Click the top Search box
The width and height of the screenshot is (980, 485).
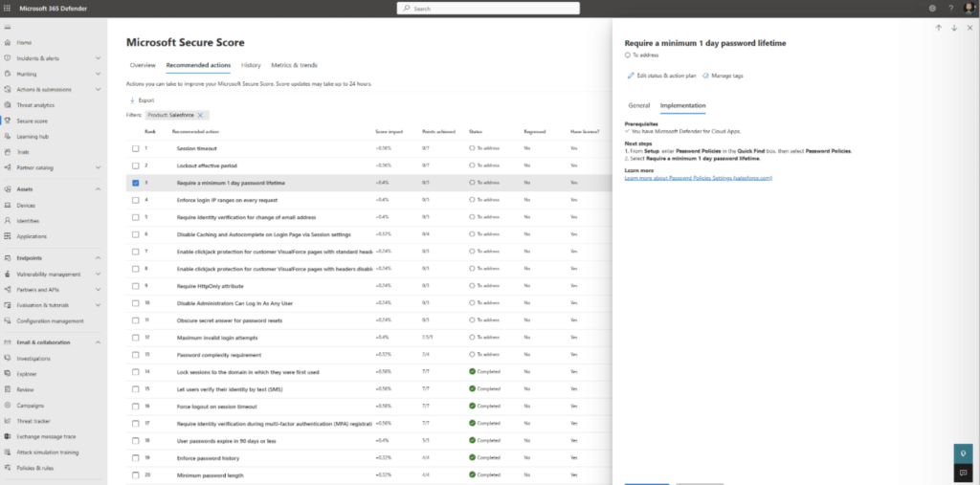[x=488, y=8]
